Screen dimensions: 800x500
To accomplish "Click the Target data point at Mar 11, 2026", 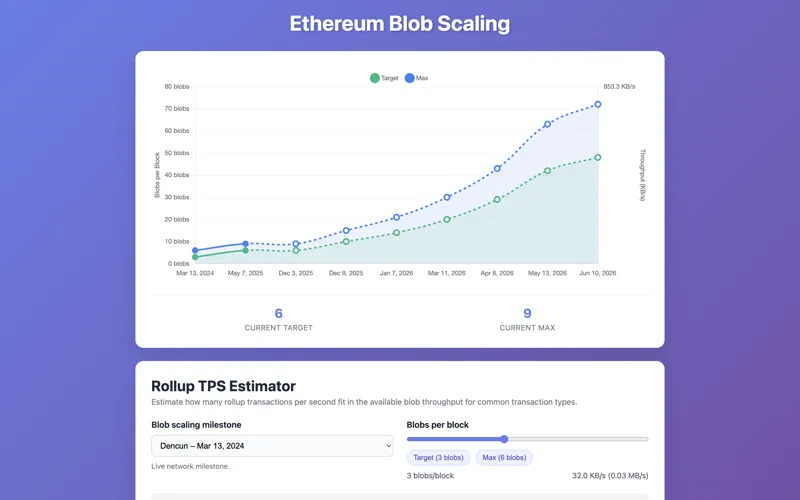I will point(447,219).
